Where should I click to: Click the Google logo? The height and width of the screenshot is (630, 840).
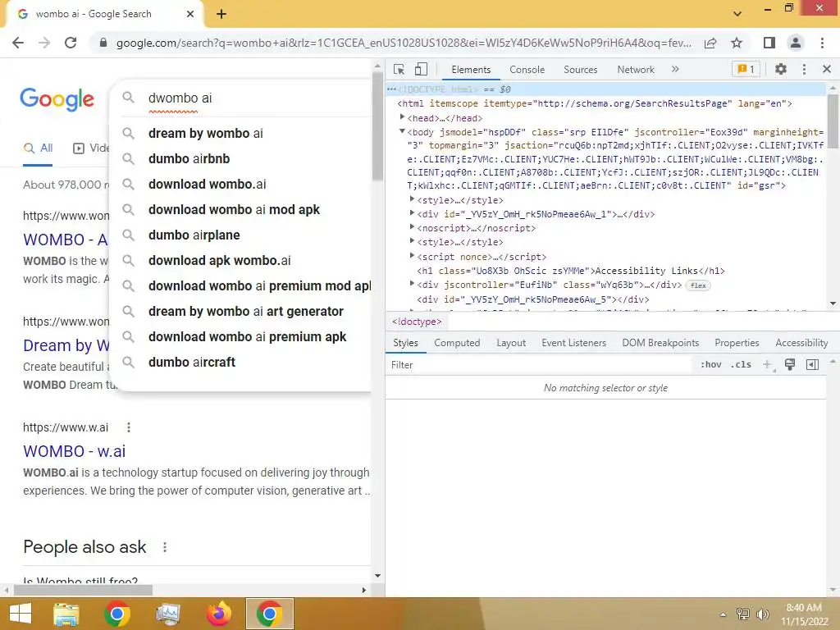[57, 99]
